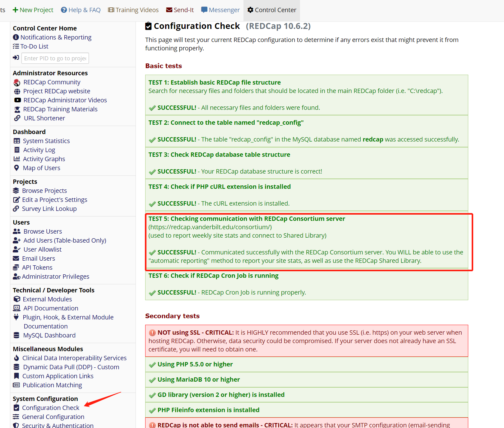Open Training Videos from top menu
Viewport: 504px width, 428px height.
pyautogui.click(x=133, y=10)
